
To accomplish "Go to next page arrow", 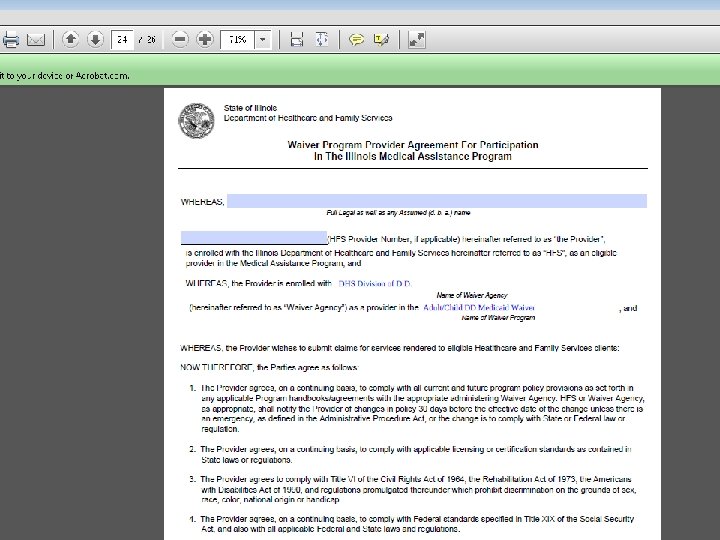I will click(x=95, y=39).
